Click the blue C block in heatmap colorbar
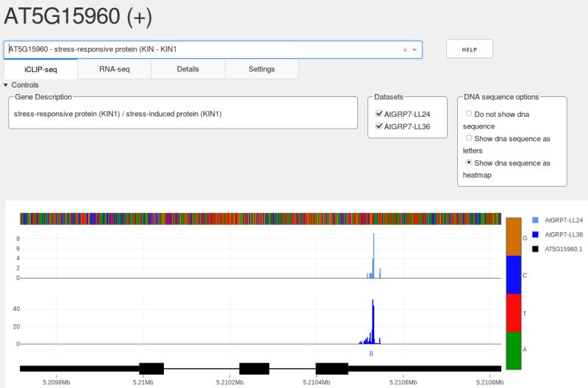588x388 pixels. coord(513,275)
